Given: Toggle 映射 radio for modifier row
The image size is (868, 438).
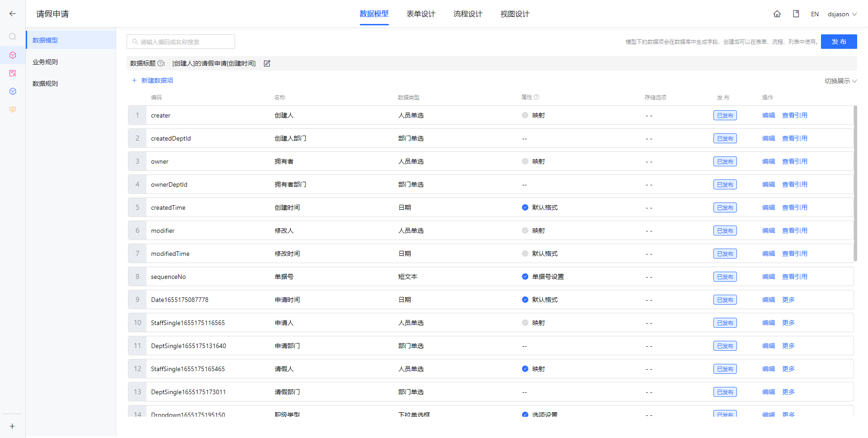Looking at the screenshot, I should 525,231.
